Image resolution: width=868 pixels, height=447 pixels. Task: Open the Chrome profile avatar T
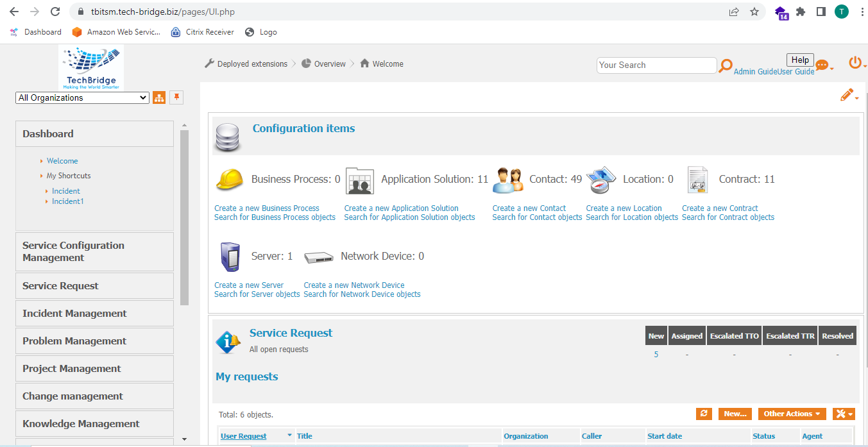(x=841, y=12)
